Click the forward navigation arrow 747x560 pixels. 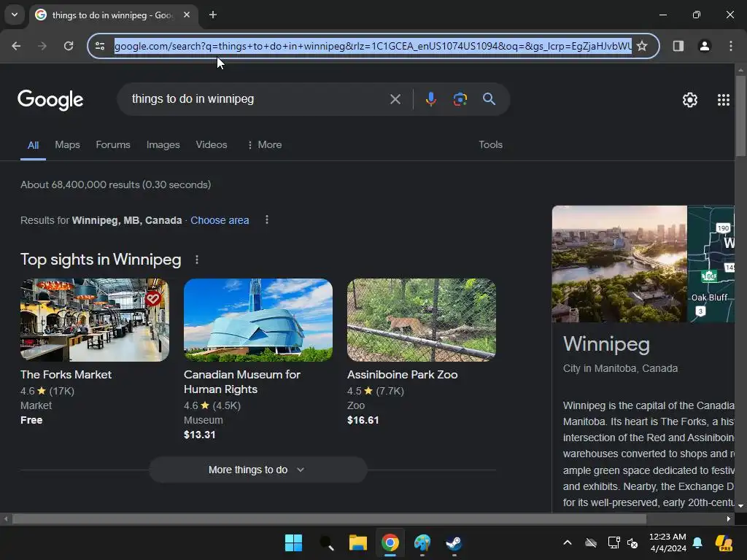[42, 46]
